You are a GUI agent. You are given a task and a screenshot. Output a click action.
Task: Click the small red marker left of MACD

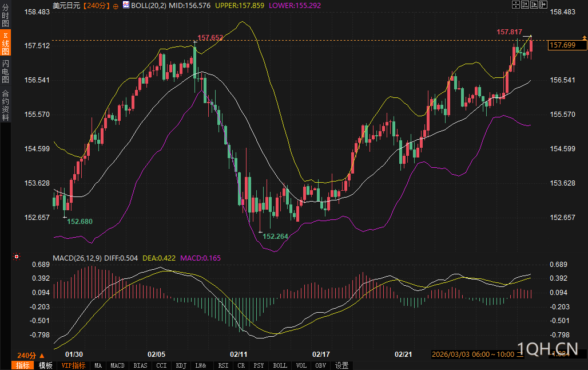click(x=16, y=257)
